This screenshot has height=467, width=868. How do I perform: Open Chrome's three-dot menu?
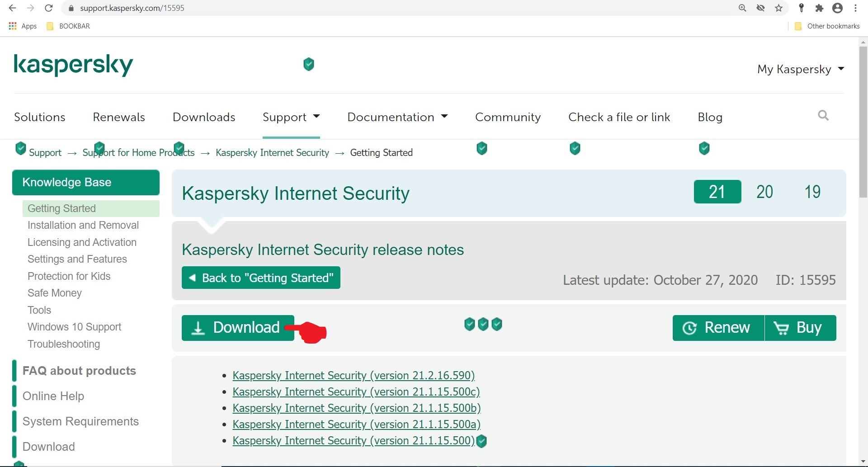click(x=856, y=8)
